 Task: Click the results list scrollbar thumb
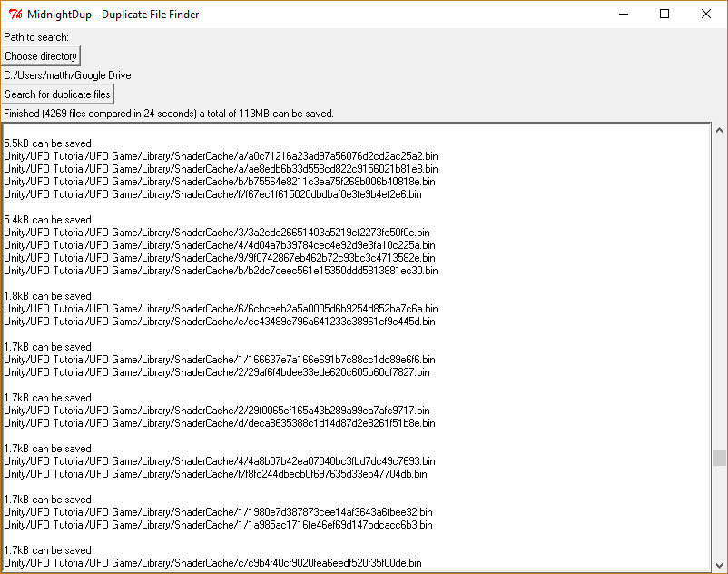click(719, 458)
